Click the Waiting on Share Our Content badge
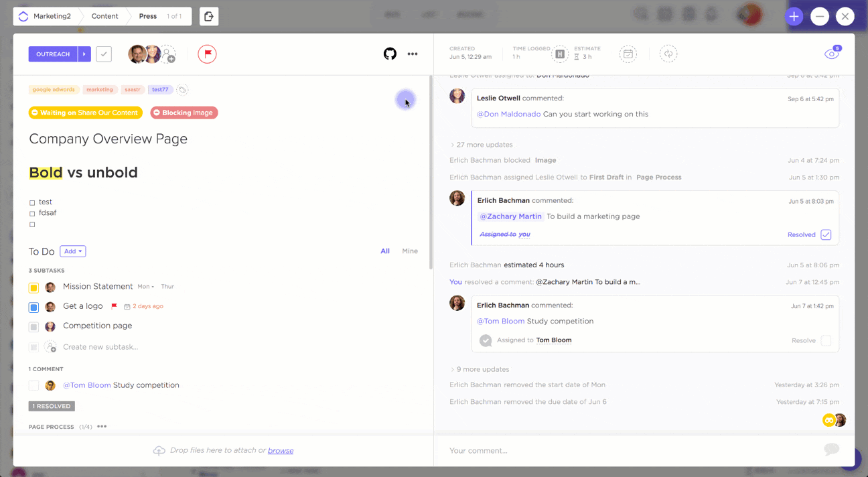The width and height of the screenshot is (868, 477). [86, 113]
